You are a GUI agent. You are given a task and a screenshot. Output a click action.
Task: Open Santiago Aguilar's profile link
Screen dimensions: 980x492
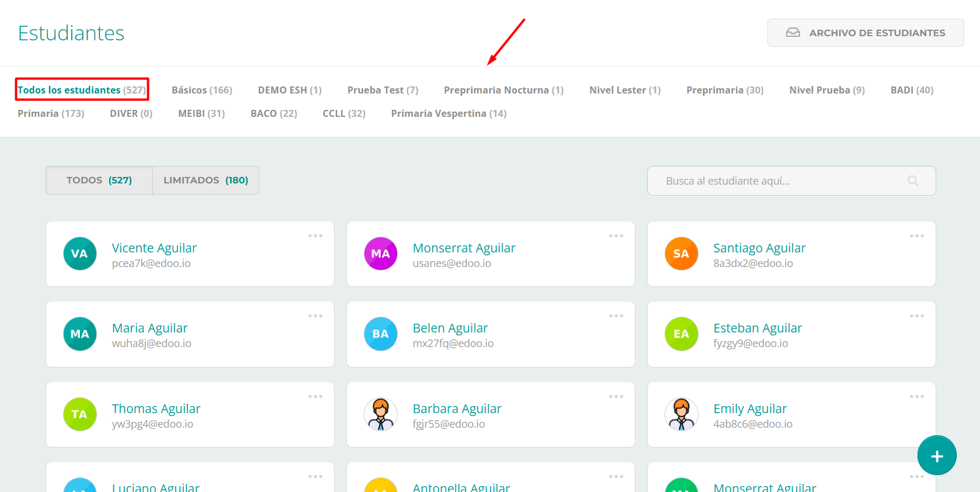pyautogui.click(x=759, y=248)
